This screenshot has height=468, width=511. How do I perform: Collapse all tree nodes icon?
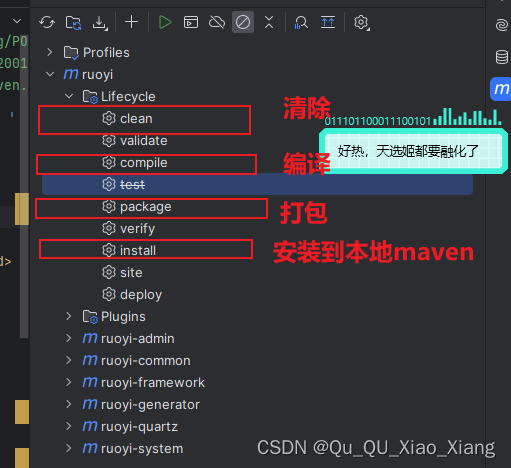[x=269, y=22]
